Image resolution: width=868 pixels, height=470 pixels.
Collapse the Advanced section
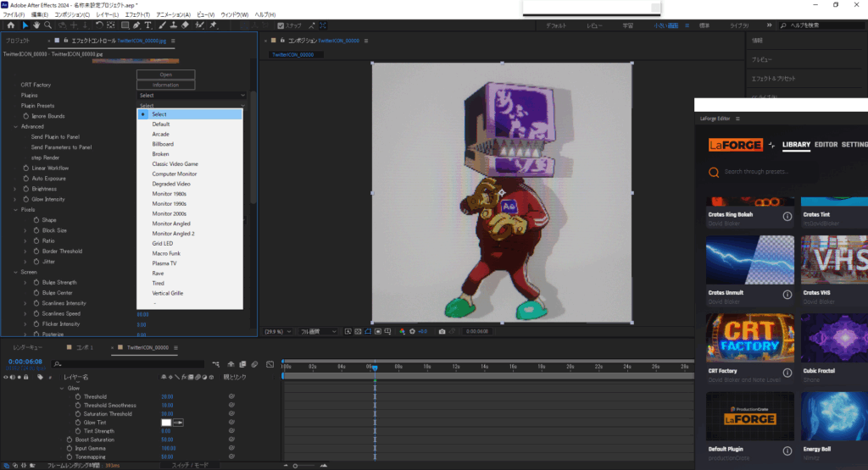(15, 126)
